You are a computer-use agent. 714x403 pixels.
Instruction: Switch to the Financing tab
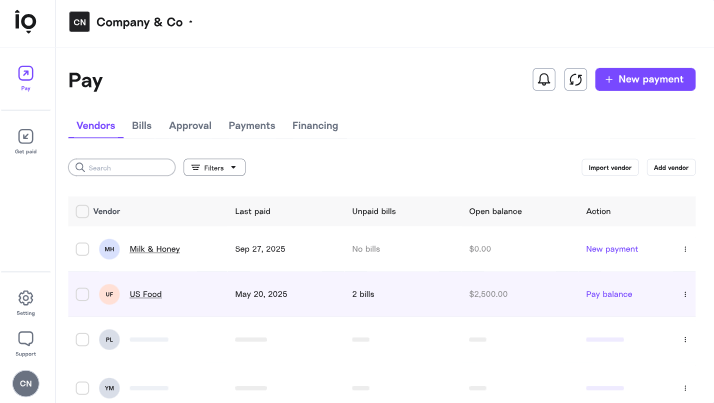(315, 126)
